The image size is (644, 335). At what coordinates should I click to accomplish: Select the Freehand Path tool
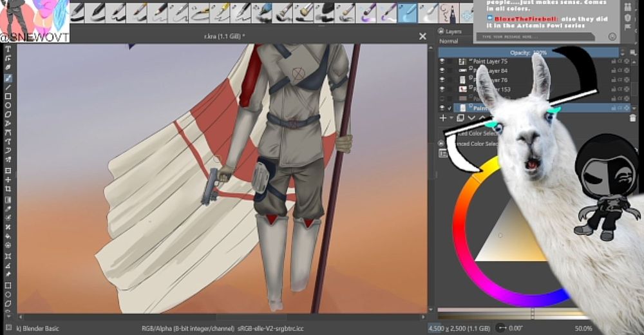point(8,141)
